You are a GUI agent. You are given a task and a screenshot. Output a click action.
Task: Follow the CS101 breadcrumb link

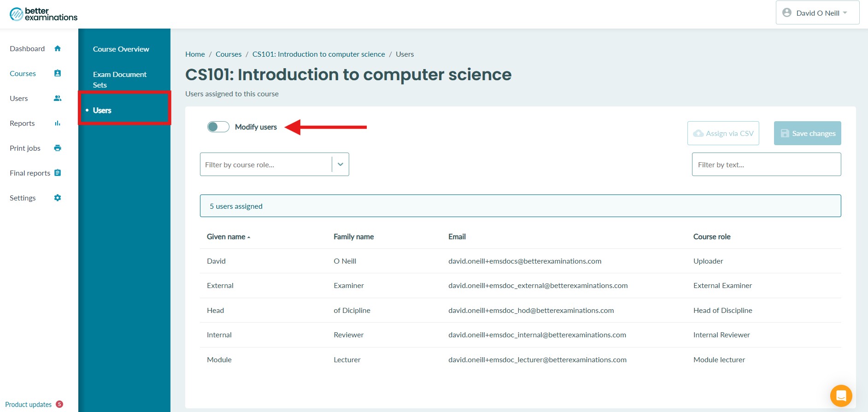click(x=319, y=54)
